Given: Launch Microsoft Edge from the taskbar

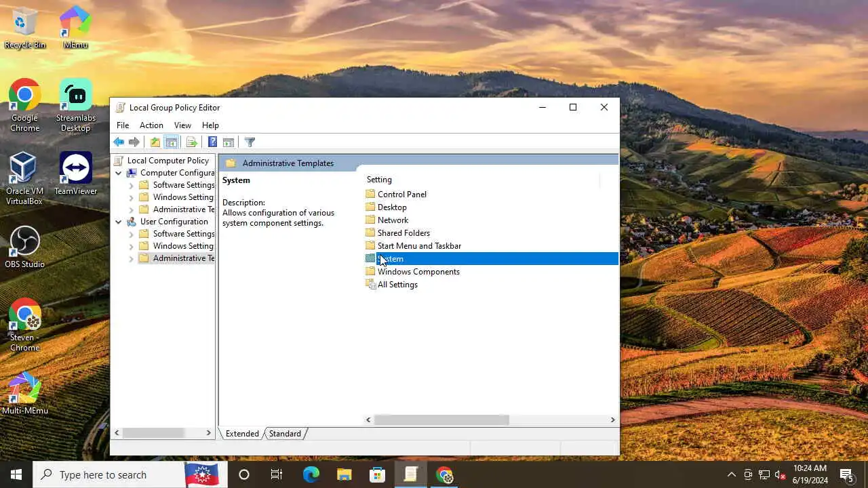Looking at the screenshot, I should (311, 474).
